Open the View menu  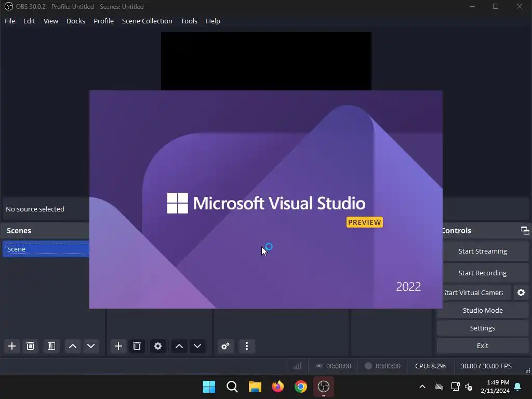click(51, 21)
